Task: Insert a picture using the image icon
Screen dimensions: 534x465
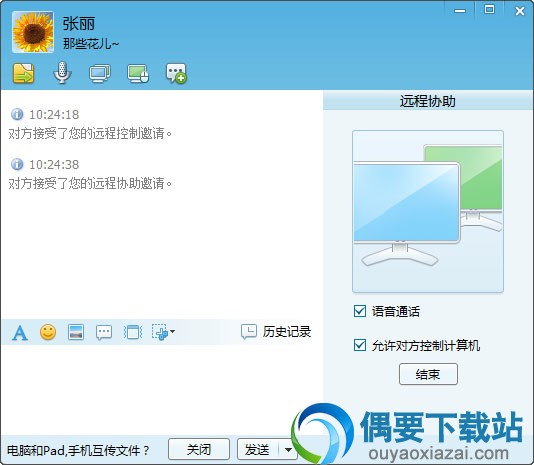Action: (x=76, y=332)
